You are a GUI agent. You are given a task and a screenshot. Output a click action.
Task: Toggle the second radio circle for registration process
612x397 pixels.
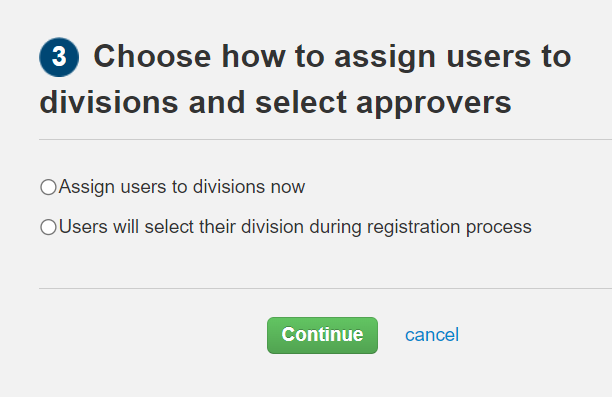pyautogui.click(x=48, y=227)
